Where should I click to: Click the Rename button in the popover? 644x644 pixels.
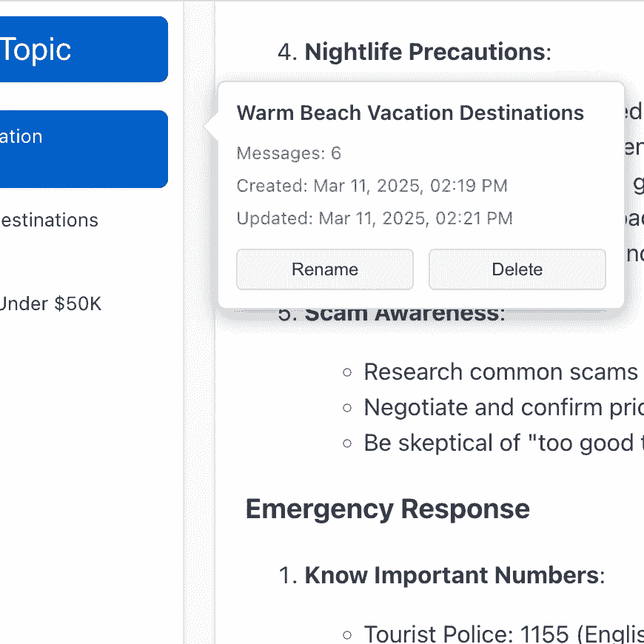[324, 269]
